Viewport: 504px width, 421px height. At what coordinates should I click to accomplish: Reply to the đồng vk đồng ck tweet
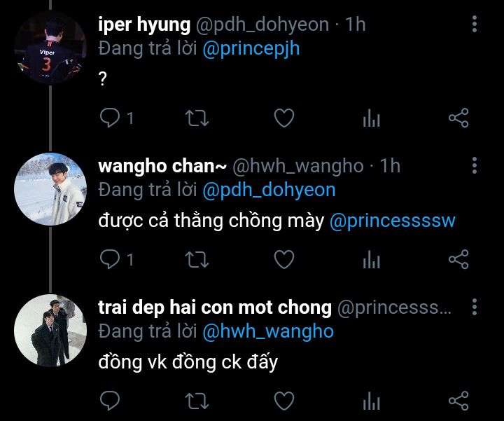coord(110,401)
